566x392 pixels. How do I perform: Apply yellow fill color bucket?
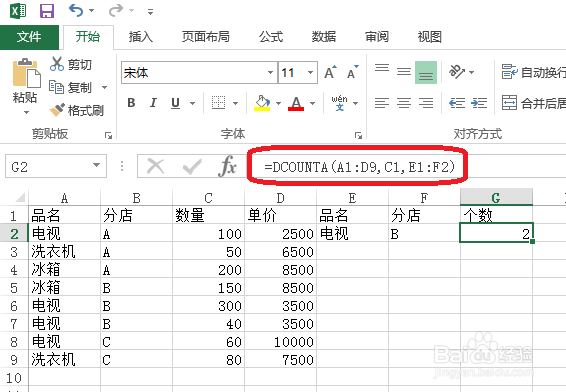[262, 103]
